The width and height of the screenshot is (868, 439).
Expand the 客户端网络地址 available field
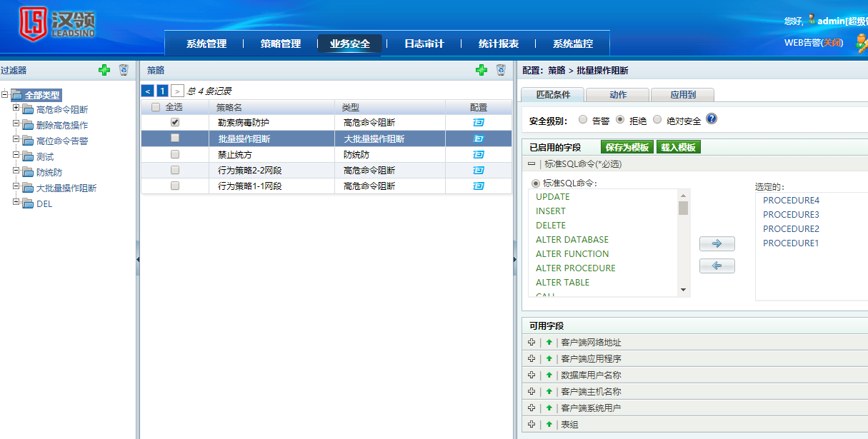point(531,342)
